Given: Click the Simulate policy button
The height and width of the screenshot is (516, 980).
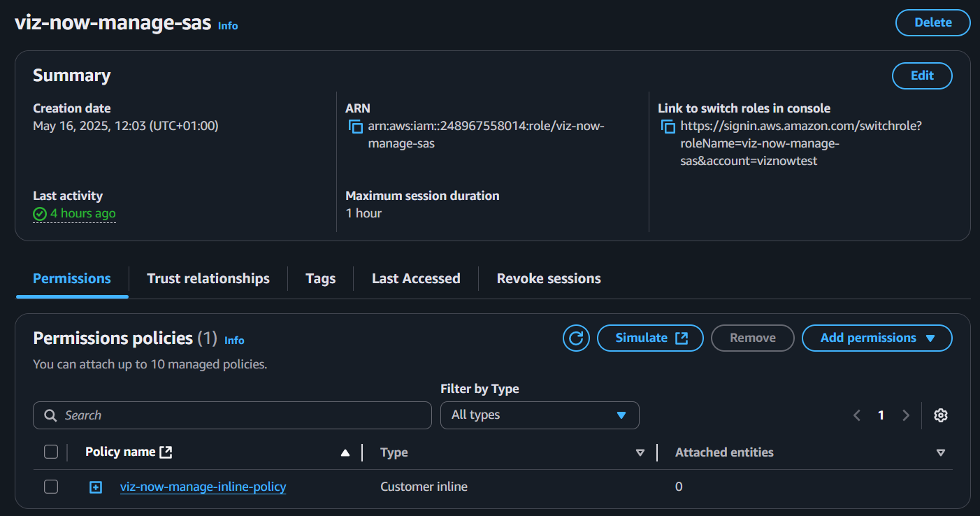Looking at the screenshot, I should 650,338.
